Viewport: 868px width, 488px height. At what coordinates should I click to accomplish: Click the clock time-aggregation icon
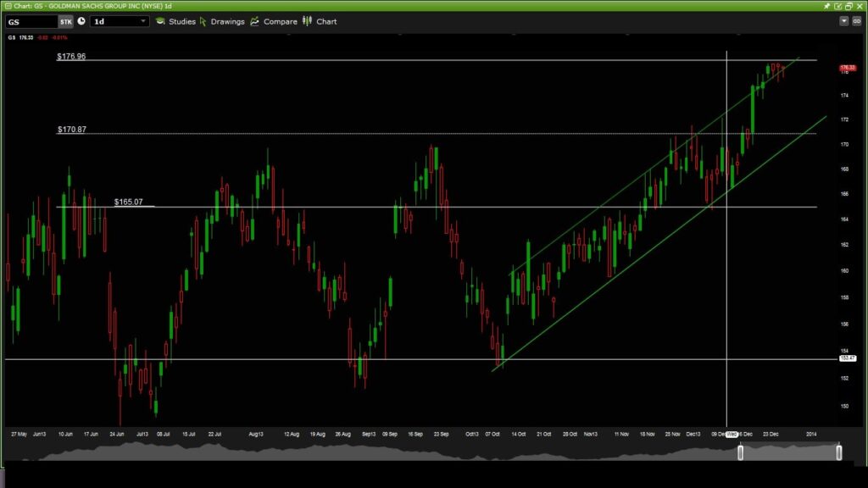point(81,21)
